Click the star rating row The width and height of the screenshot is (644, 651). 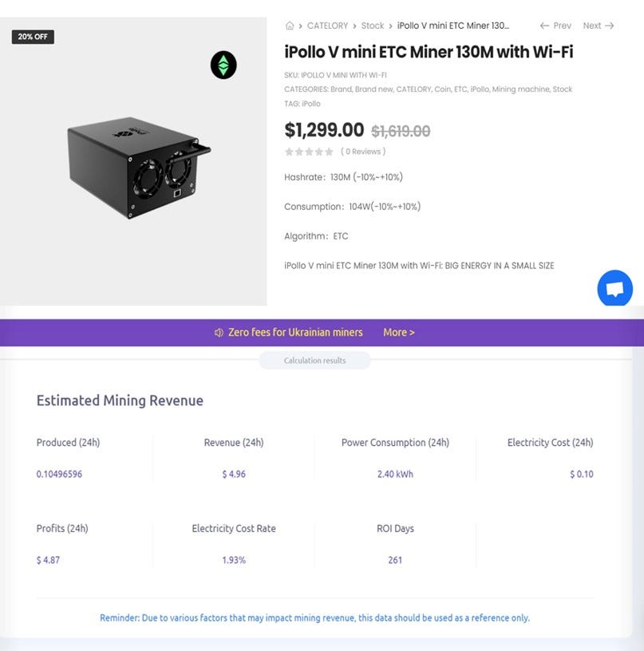coord(309,152)
